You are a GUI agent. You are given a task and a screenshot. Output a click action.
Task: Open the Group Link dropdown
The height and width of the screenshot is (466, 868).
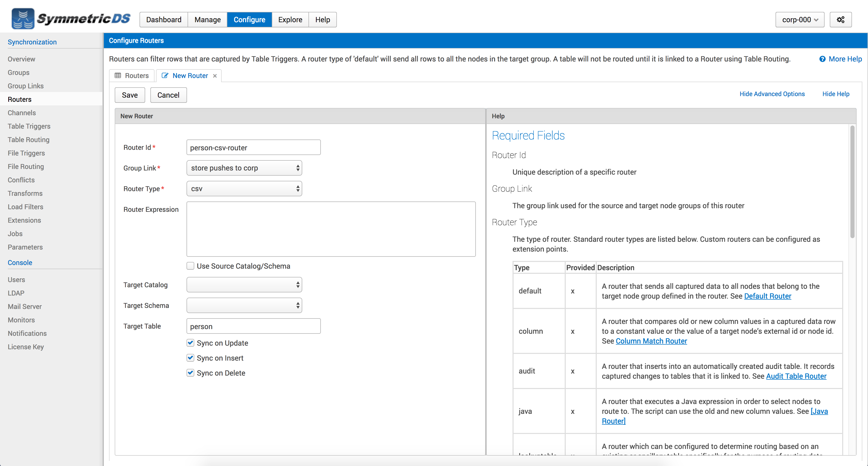click(x=244, y=168)
